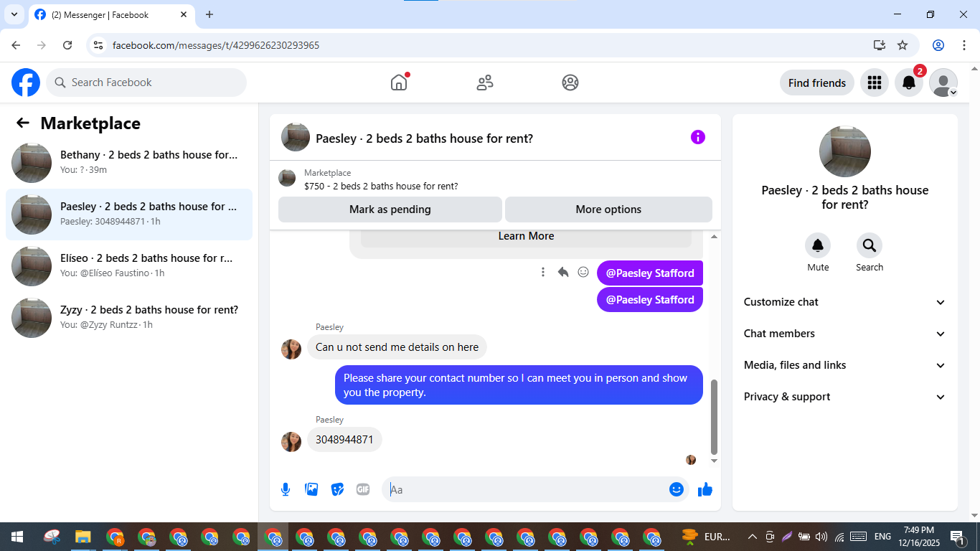Focus the Search Facebook box
Viewport: 980px width, 551px height.
(x=146, y=83)
